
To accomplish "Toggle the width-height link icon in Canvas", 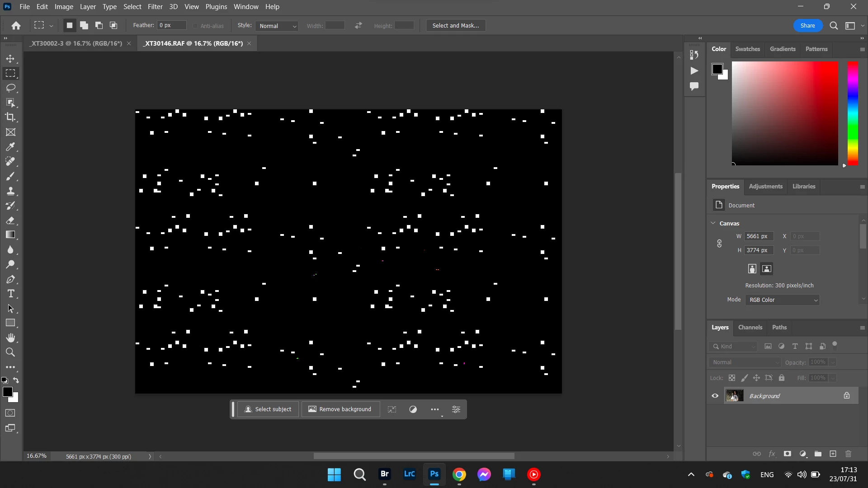I will pos(719,244).
